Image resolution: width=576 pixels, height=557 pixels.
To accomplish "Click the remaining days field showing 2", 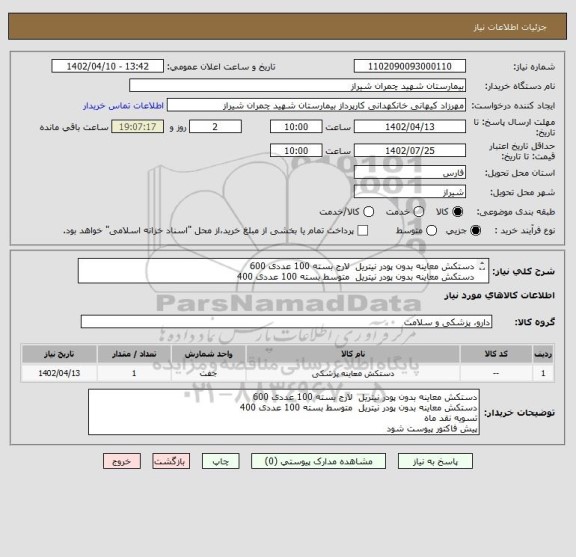I will [x=215, y=127].
